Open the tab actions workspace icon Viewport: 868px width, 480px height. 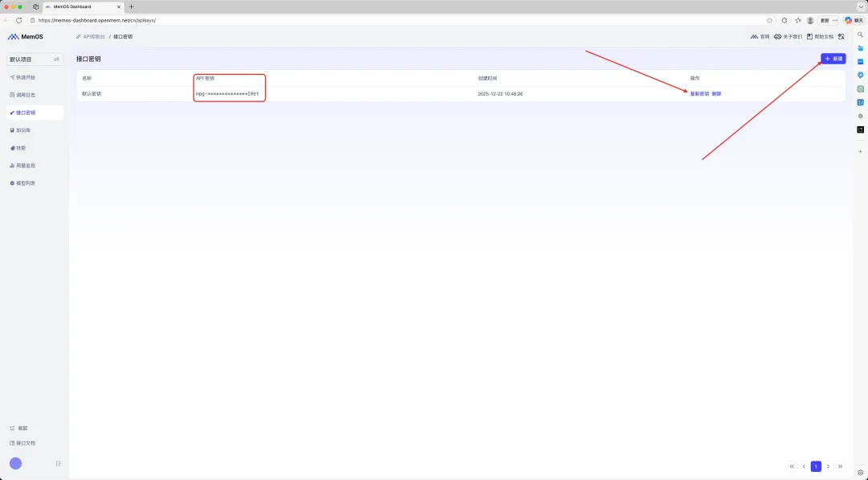36,6
